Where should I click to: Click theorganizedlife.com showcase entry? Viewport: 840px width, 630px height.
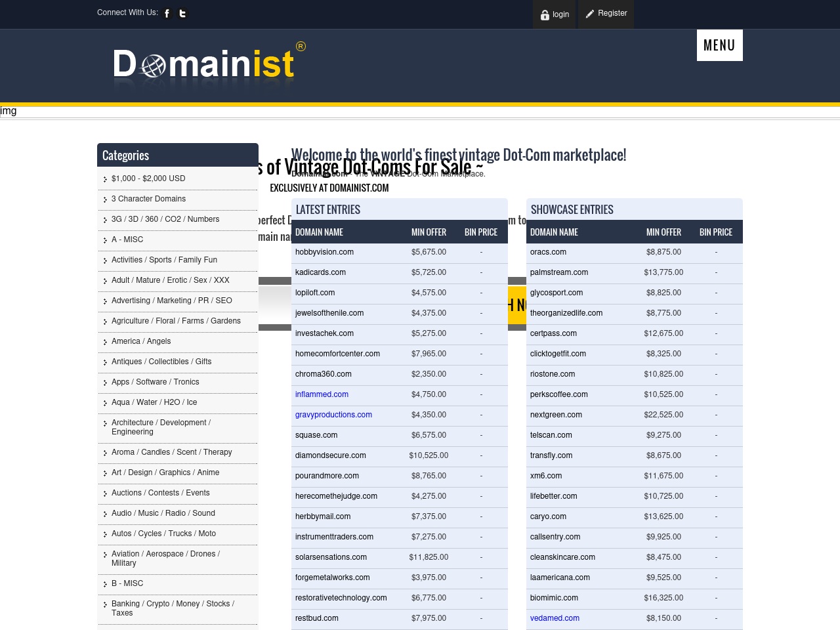pos(566,313)
